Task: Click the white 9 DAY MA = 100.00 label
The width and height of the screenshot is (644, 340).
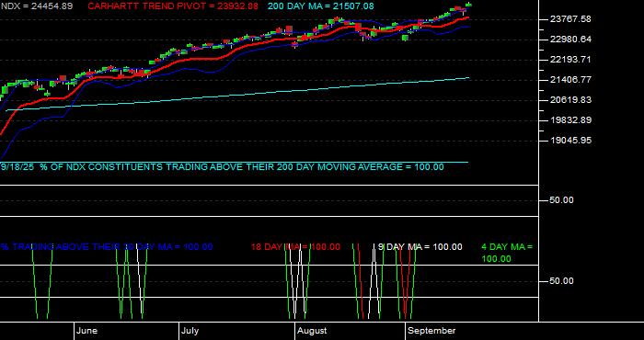Action: click(420, 247)
